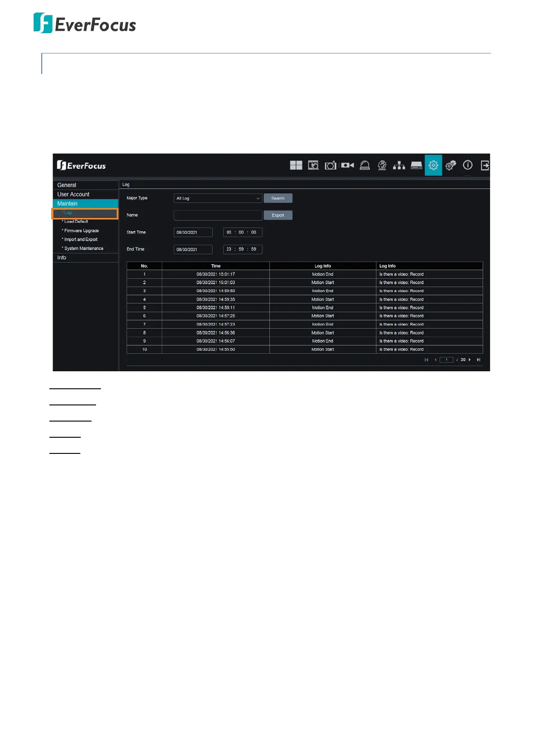Viewport: 534px width, 756px height.
Task: Click the logout exit icon
Action: pos(485,165)
